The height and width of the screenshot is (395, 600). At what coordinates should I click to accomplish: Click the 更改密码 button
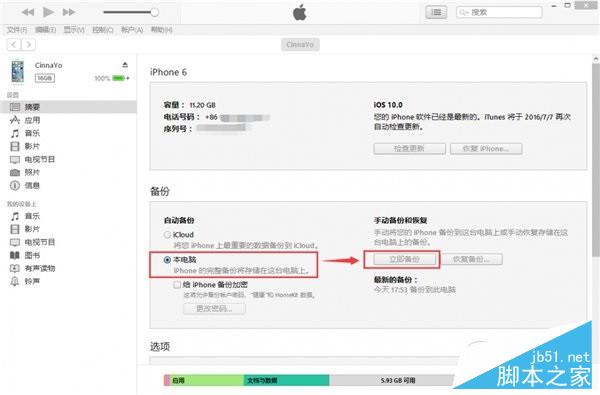coord(214,308)
